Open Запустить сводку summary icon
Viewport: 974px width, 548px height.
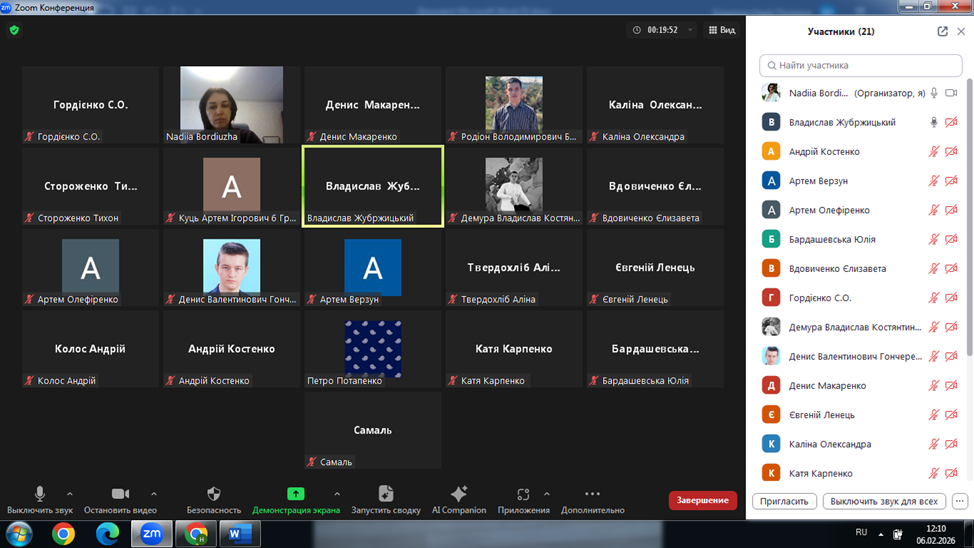click(385, 494)
